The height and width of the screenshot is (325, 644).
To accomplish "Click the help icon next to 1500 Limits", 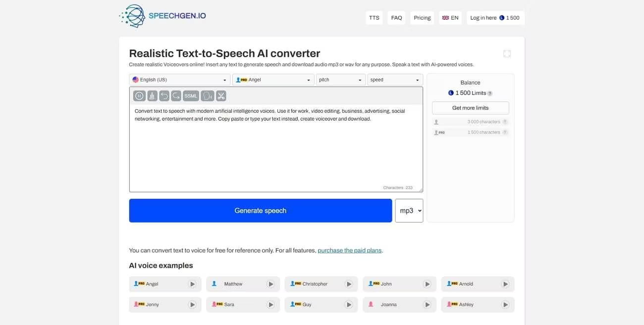I will tap(490, 93).
